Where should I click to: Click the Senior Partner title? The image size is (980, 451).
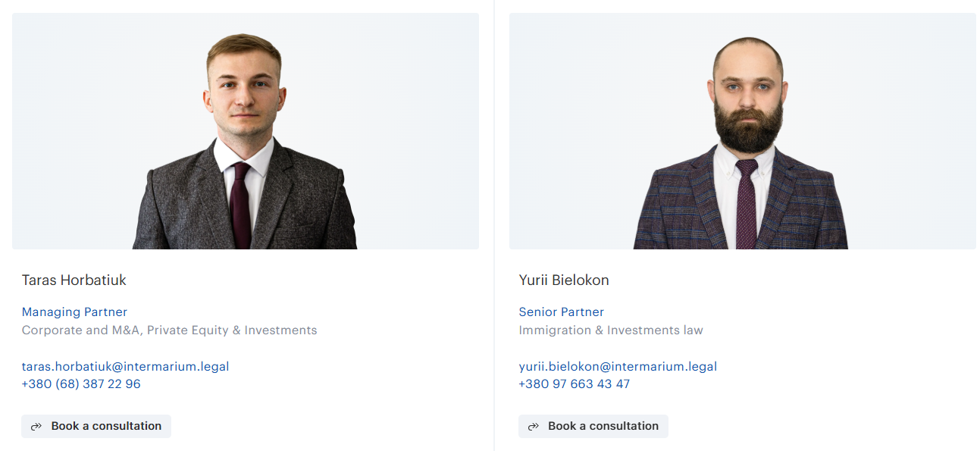pyautogui.click(x=562, y=312)
